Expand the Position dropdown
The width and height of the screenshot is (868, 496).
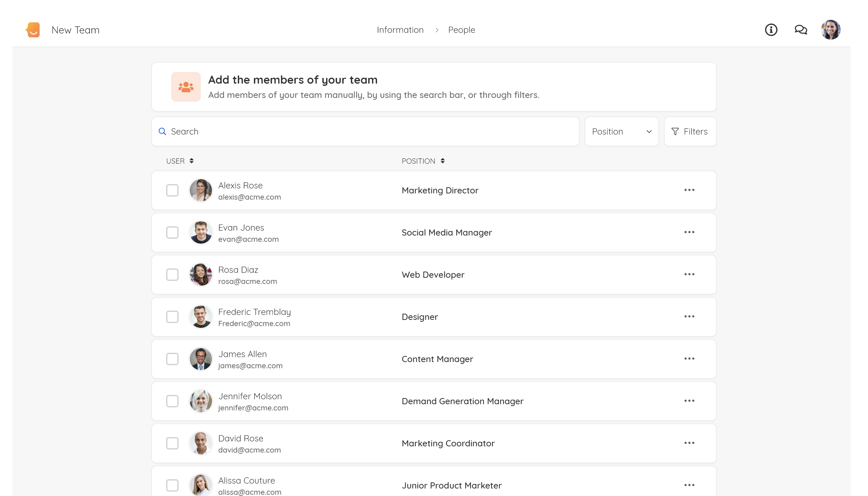621,131
